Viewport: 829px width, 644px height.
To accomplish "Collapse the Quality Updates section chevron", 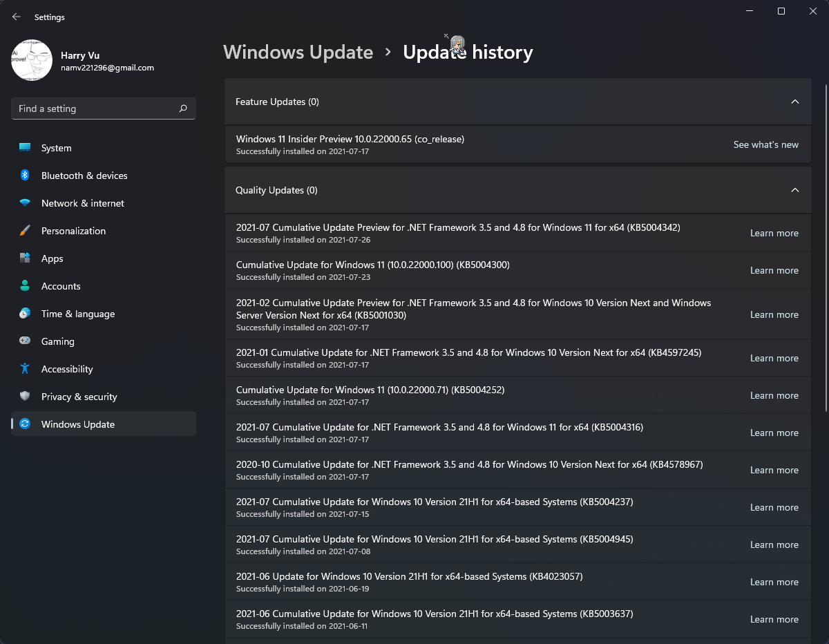I will (795, 190).
